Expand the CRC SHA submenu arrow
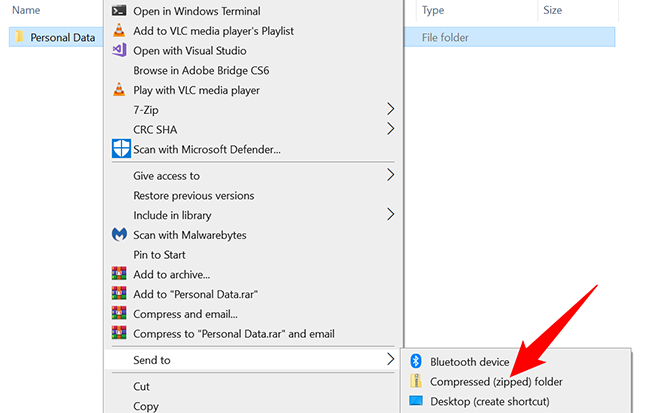The height and width of the screenshot is (413, 650). click(x=390, y=129)
